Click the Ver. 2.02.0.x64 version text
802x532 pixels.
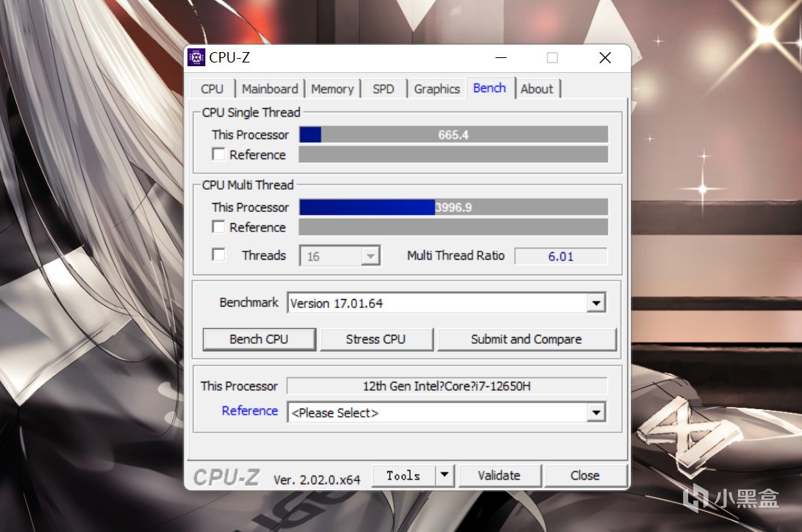click(x=317, y=480)
